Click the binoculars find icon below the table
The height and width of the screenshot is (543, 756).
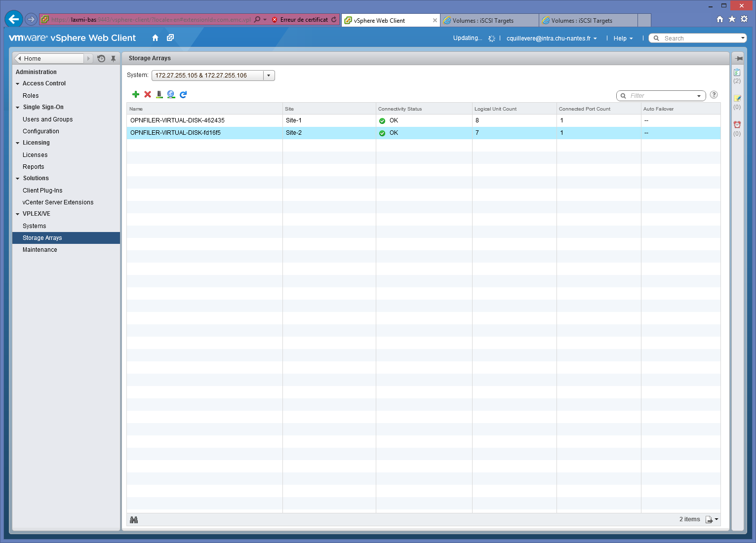pos(134,519)
